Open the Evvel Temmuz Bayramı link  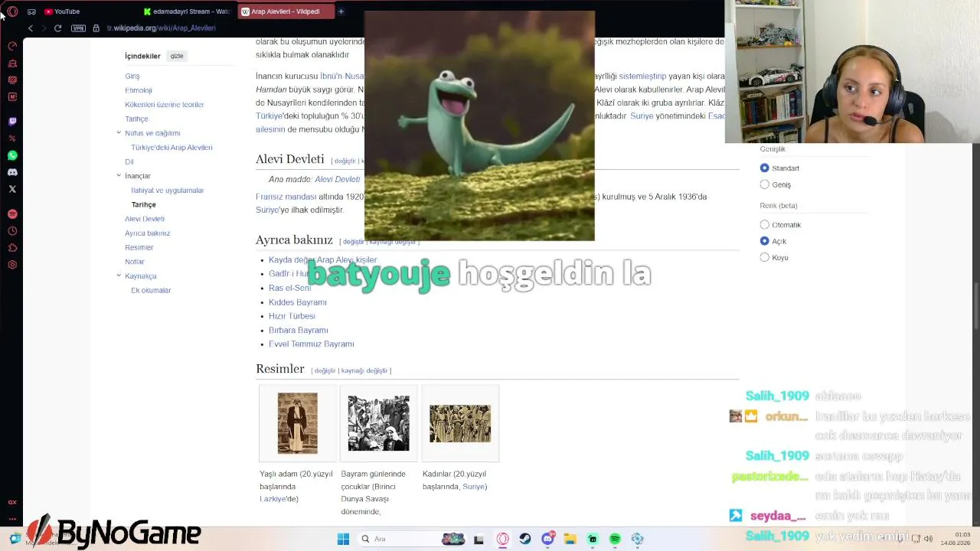(x=312, y=344)
